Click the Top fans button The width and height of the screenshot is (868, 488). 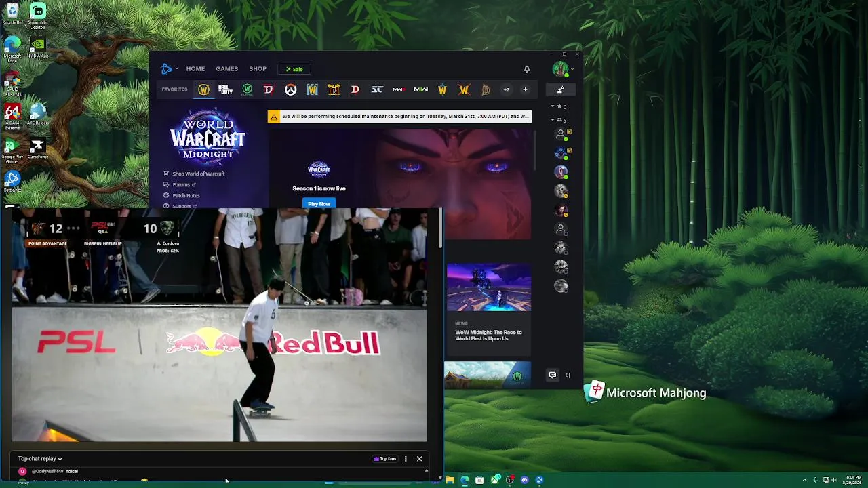385,459
